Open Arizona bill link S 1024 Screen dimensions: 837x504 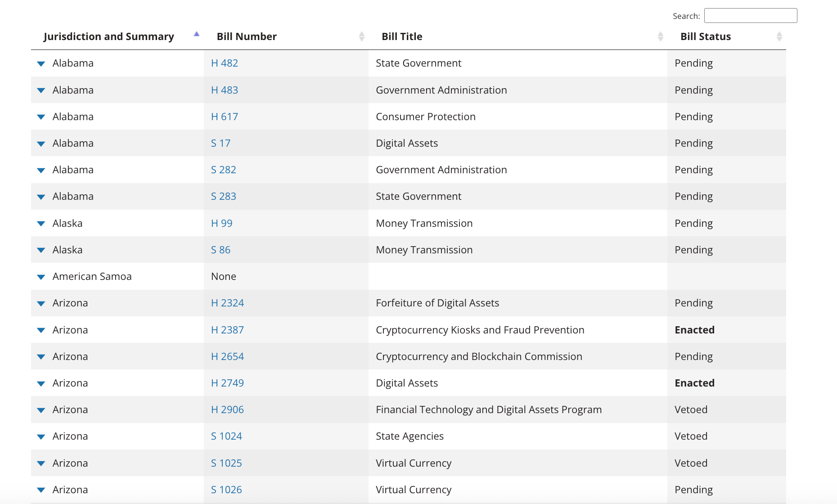coord(226,436)
